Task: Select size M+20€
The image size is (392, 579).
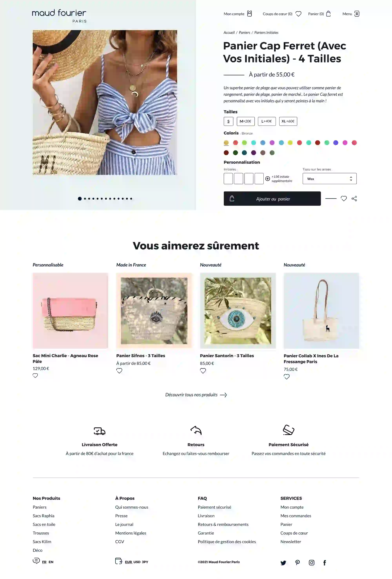Action: [245, 121]
